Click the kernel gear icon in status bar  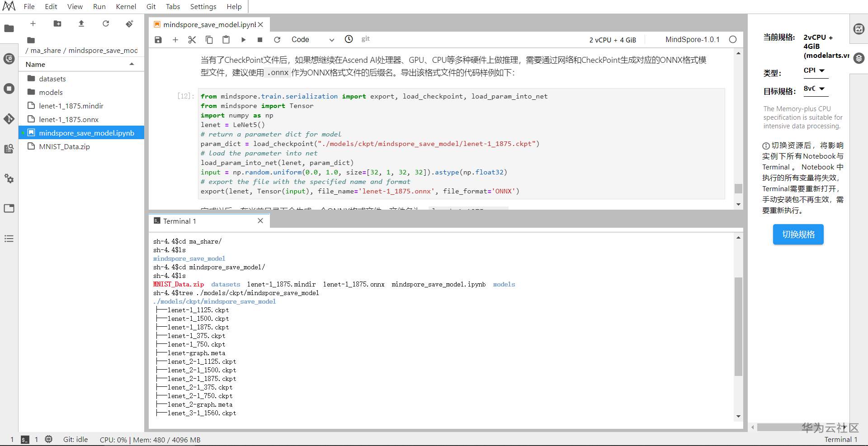coord(49,439)
